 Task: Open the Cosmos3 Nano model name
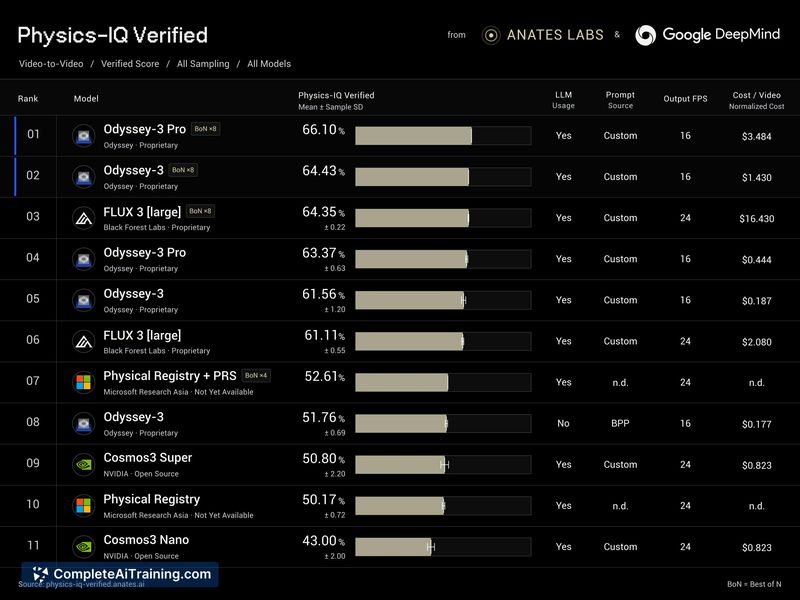[x=146, y=540]
